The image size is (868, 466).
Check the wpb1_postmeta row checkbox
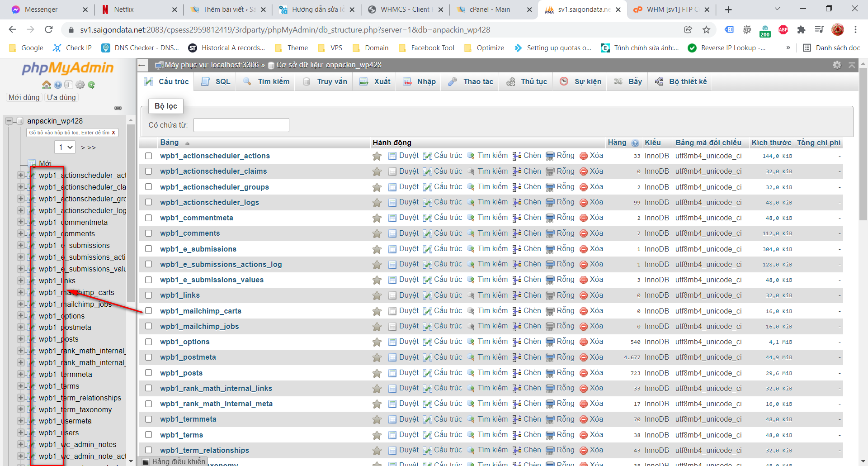pos(148,357)
